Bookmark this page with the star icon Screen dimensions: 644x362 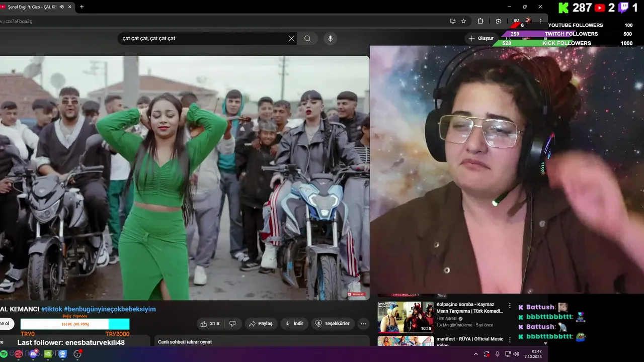click(x=463, y=21)
